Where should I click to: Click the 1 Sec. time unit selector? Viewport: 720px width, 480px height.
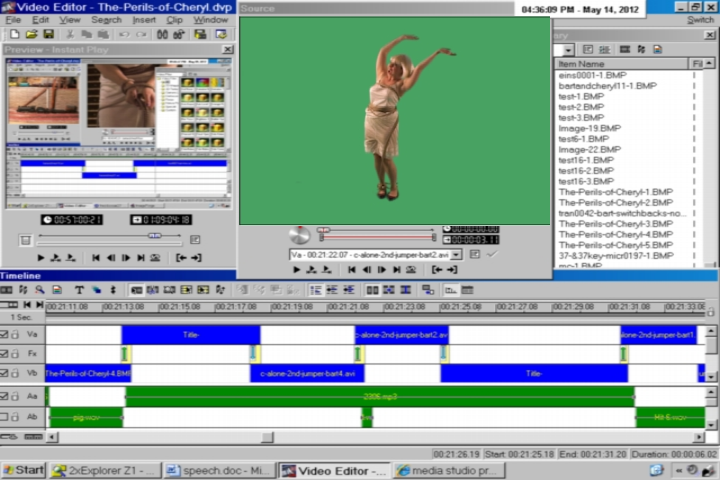[x=21, y=317]
